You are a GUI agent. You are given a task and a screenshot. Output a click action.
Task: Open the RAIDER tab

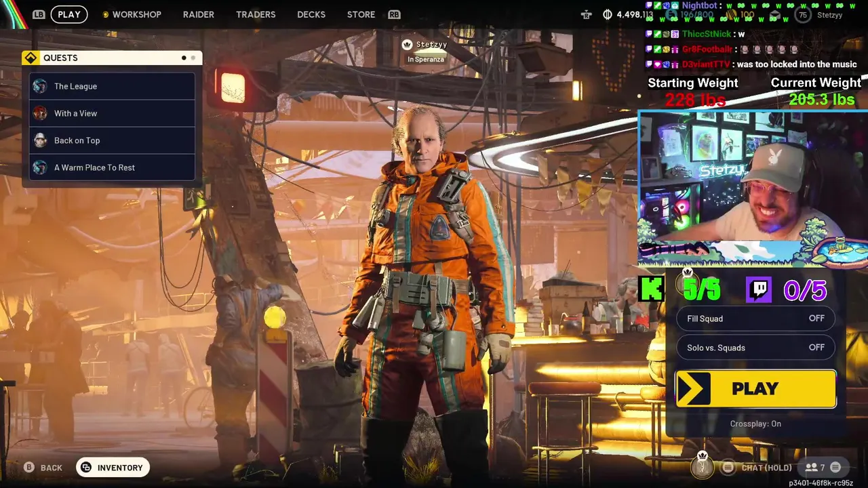[x=198, y=14]
